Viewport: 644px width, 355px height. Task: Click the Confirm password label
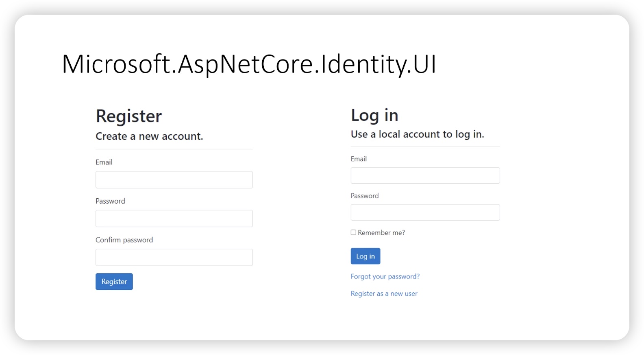[124, 240]
